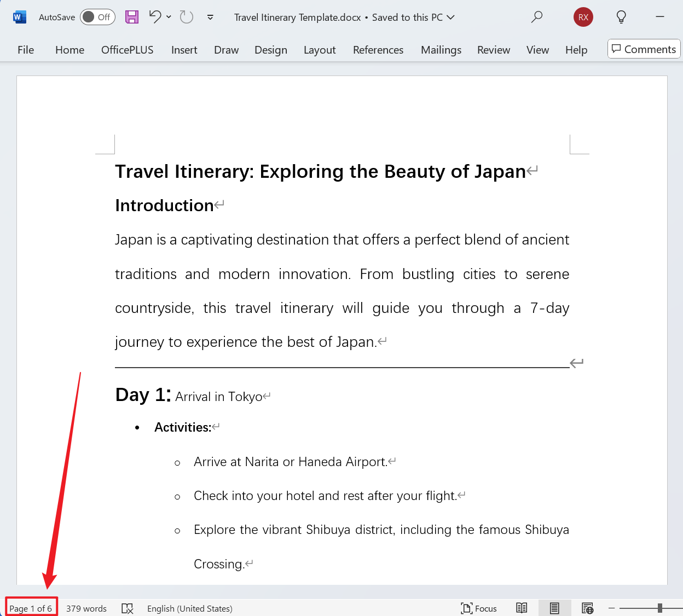Screen dimensions: 683x616
Task: Switch to Read Mode view
Action: coord(521,608)
